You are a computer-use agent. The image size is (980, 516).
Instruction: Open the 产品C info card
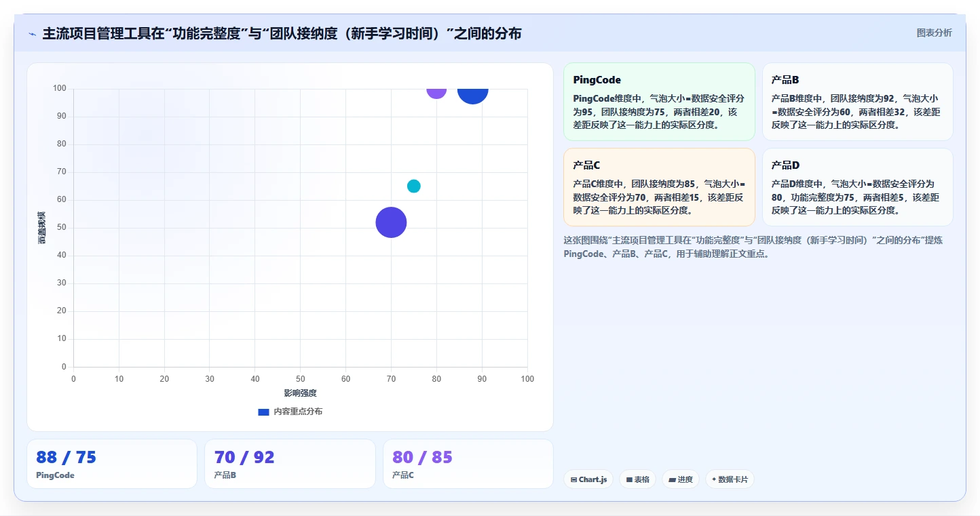pyautogui.click(x=659, y=187)
